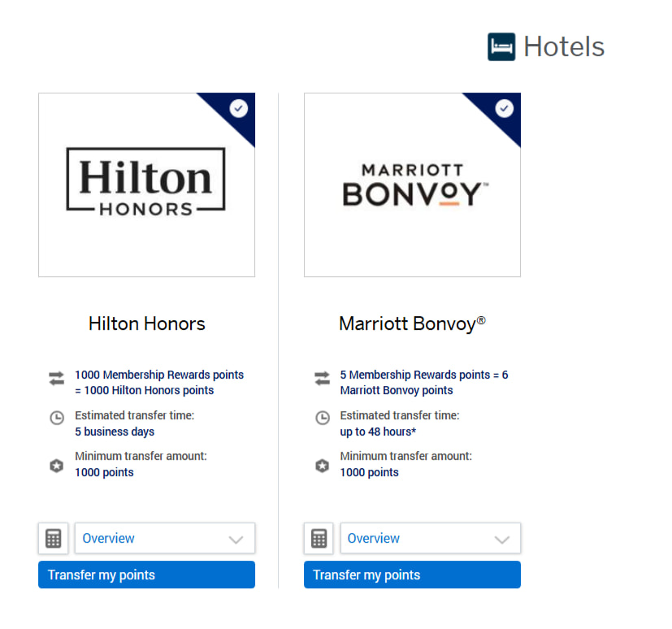Click the Hilton Honors program title
The image size is (672, 629).
pos(147,323)
